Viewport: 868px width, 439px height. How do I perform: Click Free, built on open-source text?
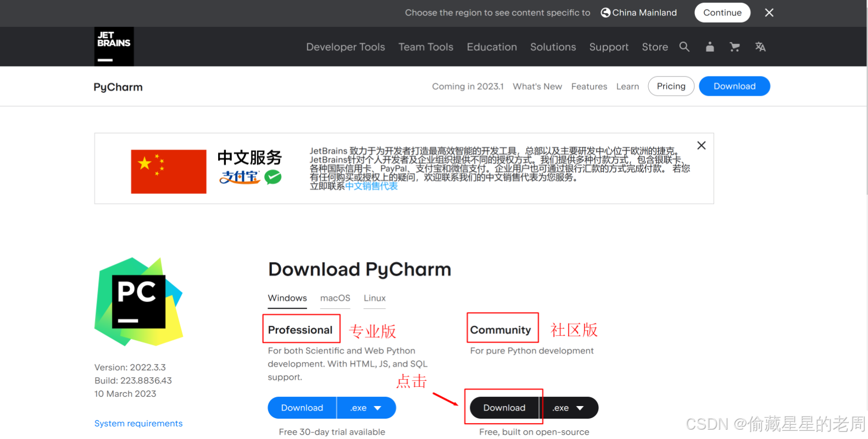click(534, 432)
